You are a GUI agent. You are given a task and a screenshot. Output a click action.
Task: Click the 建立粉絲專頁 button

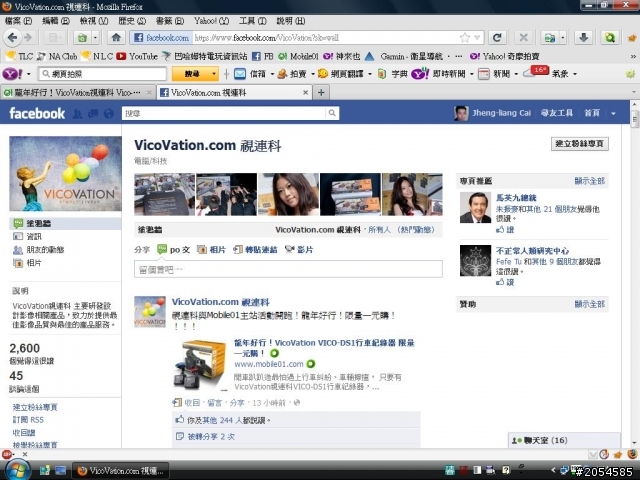[x=580, y=144]
